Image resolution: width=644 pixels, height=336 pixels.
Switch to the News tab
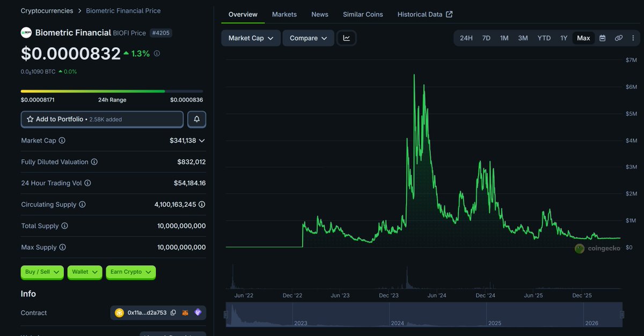click(320, 14)
